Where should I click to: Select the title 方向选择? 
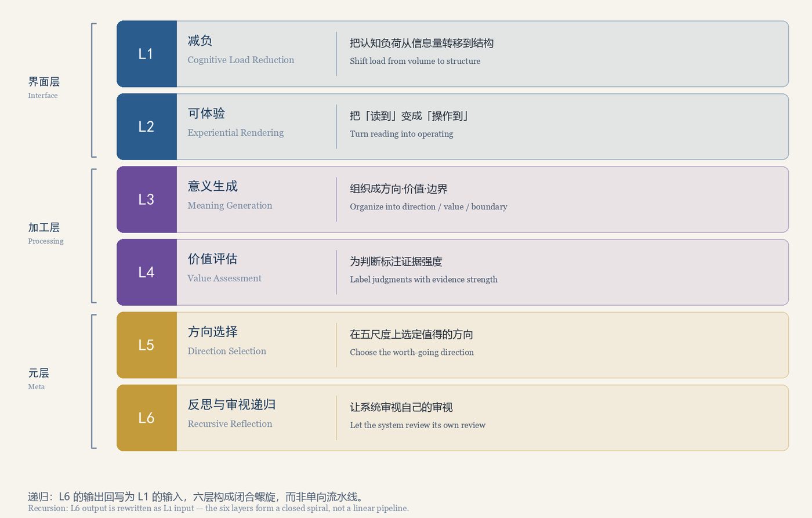(213, 332)
